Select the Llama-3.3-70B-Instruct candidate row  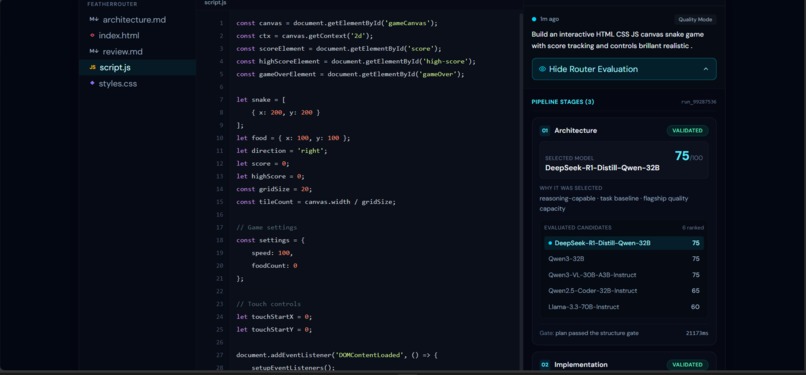[624, 307]
